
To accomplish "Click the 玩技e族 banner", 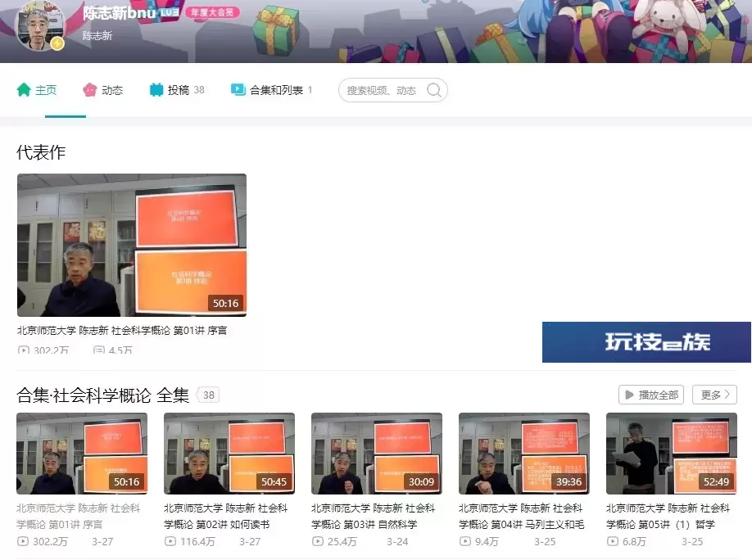I will point(646,342).
